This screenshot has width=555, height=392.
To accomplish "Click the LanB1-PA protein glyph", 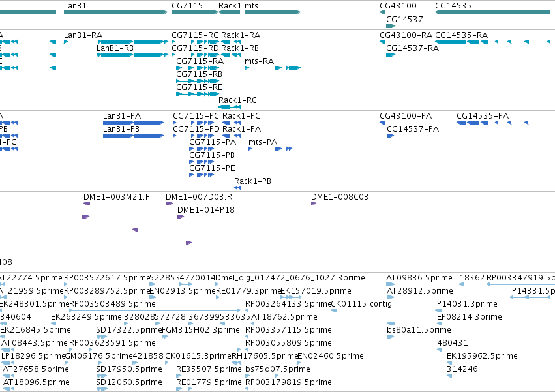I will point(134,123).
